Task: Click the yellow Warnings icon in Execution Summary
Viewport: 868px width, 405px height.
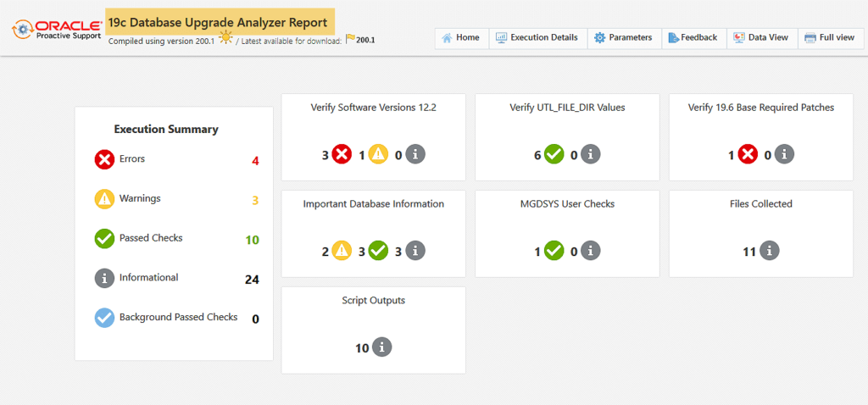Action: point(104,199)
